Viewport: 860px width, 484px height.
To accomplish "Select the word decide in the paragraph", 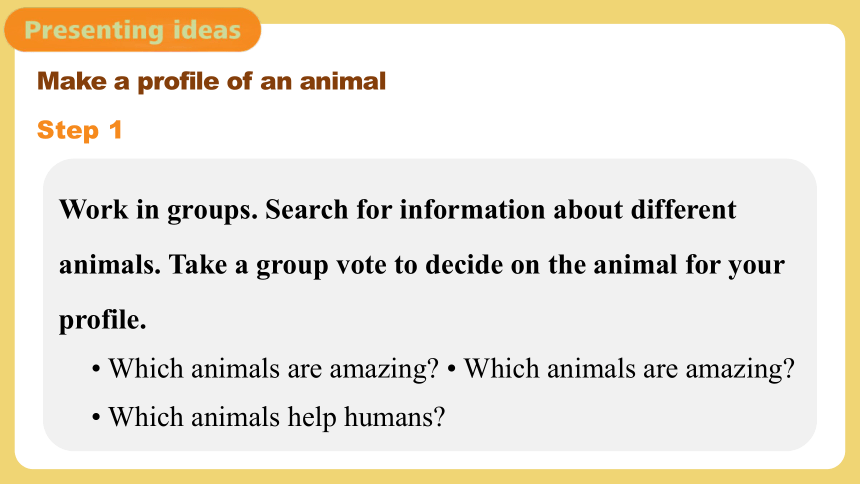I will click(x=464, y=265).
